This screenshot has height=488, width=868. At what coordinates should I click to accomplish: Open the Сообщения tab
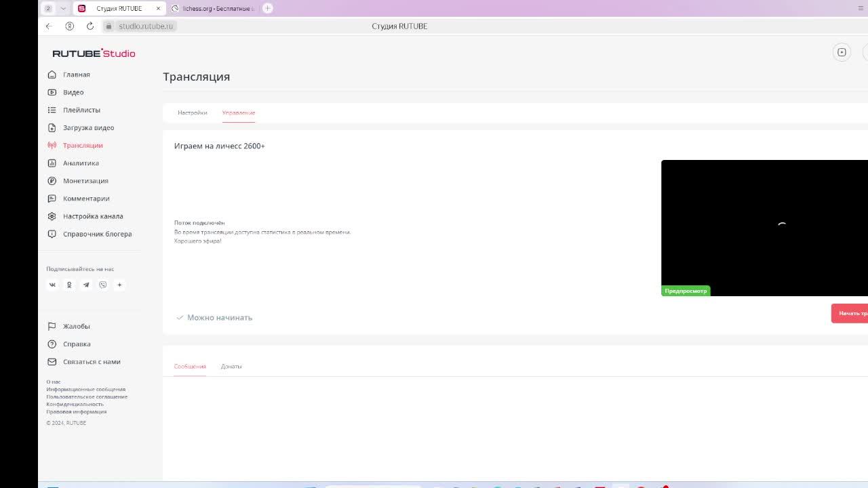tap(190, 366)
